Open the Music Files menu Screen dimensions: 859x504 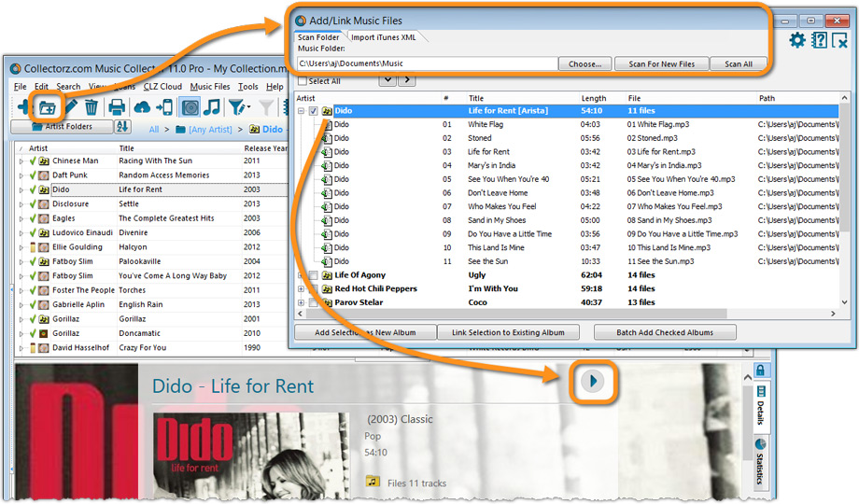[209, 87]
